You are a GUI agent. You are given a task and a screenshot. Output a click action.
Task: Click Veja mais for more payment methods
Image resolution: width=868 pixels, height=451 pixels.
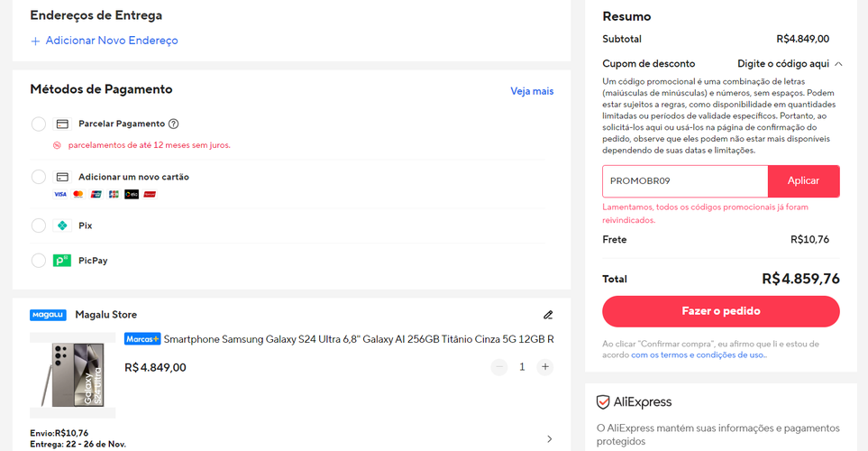pyautogui.click(x=532, y=91)
